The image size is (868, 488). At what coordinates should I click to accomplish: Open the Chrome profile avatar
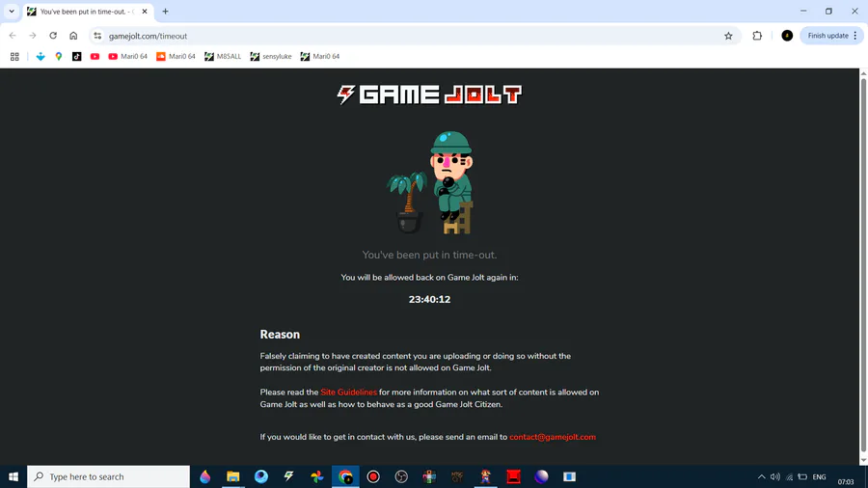(787, 36)
